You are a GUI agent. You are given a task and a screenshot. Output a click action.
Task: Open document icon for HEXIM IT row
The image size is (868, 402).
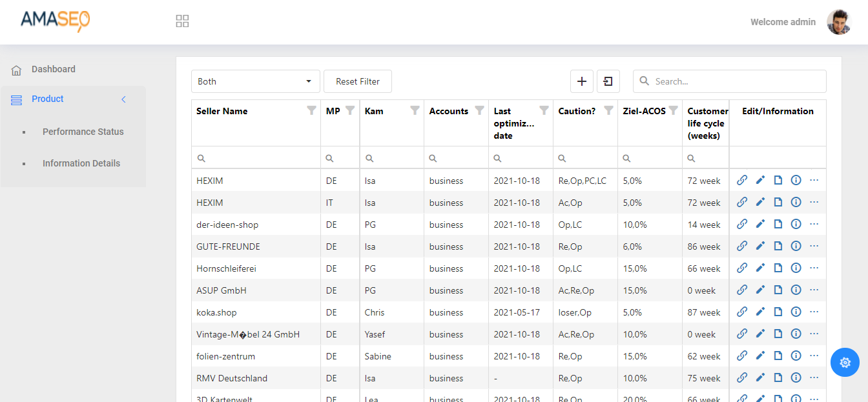(778, 203)
